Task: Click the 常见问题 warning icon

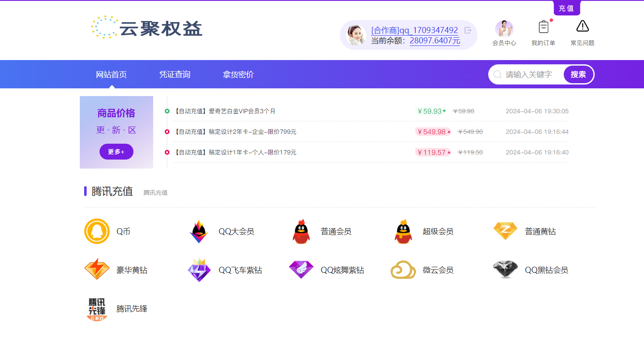Action: click(582, 26)
